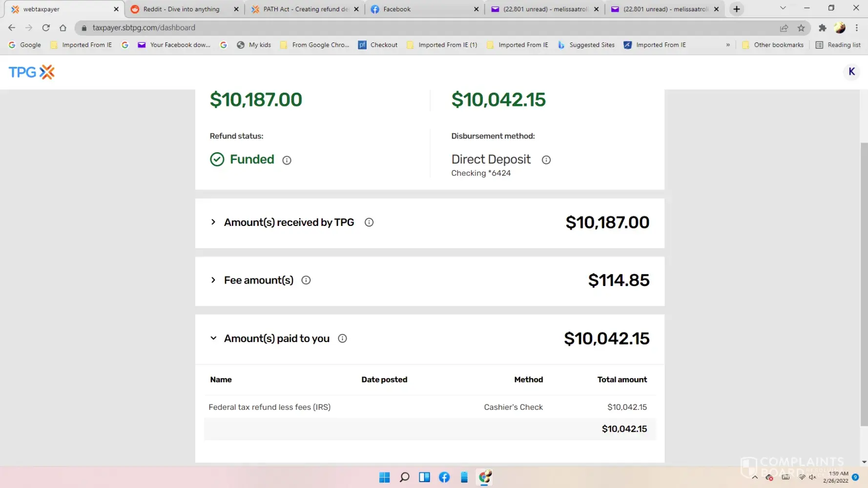Image resolution: width=868 pixels, height=488 pixels.
Task: Click the TPG logo in header
Action: point(31,72)
